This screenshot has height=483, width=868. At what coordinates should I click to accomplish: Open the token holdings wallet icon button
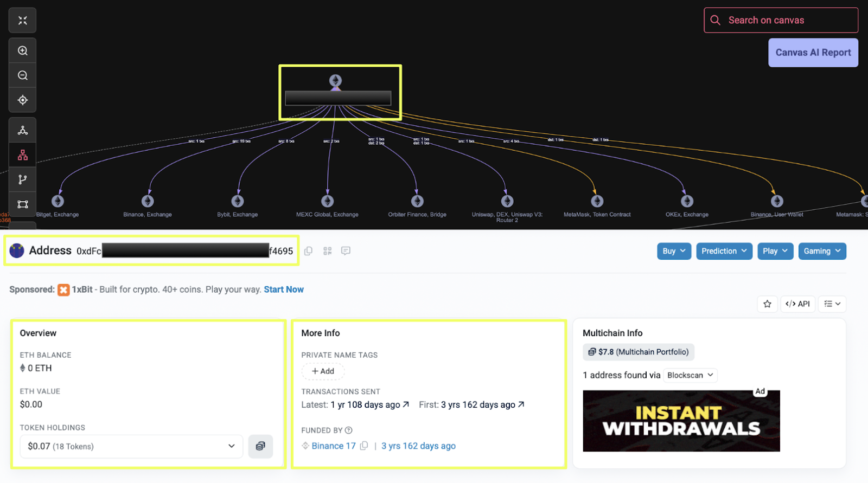point(260,446)
